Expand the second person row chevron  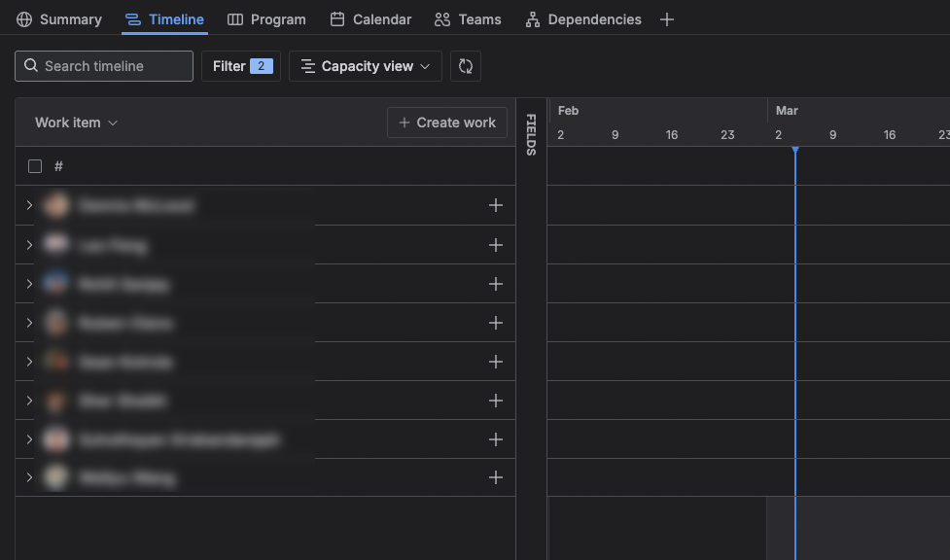[x=29, y=245]
